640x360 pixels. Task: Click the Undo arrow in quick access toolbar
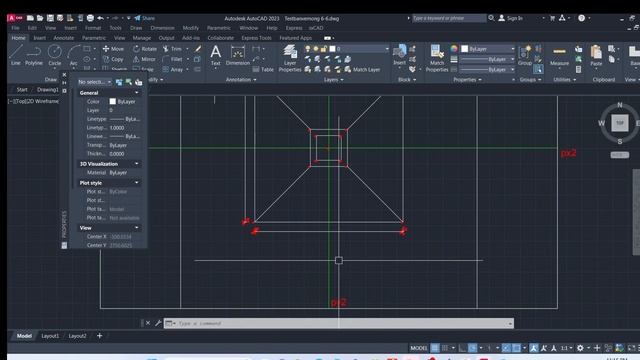[x=100, y=18]
